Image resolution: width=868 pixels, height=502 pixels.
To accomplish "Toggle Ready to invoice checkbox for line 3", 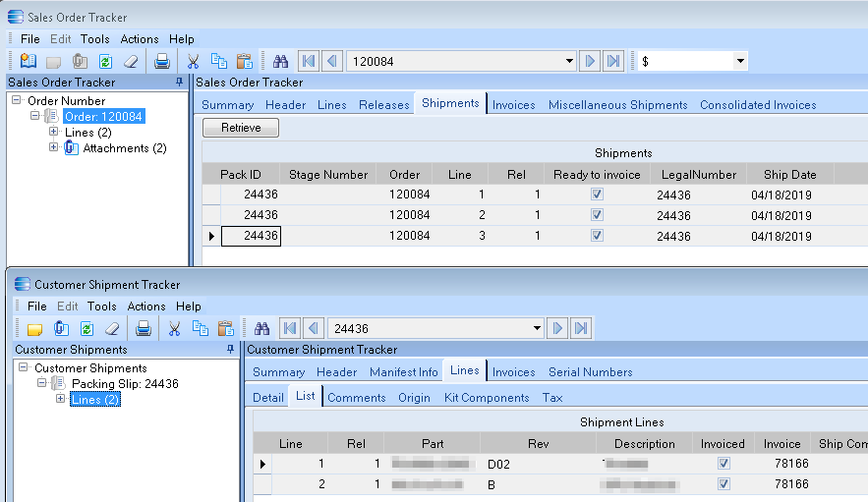I will pos(597,236).
